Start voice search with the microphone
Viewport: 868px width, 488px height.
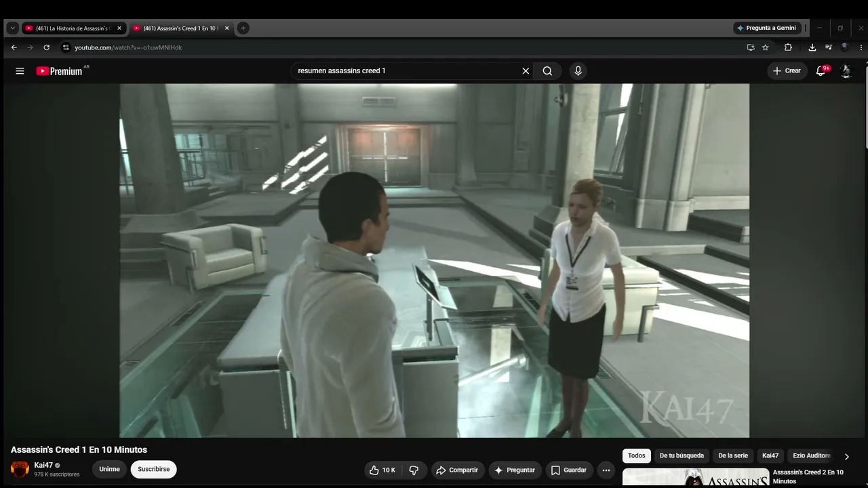point(578,70)
